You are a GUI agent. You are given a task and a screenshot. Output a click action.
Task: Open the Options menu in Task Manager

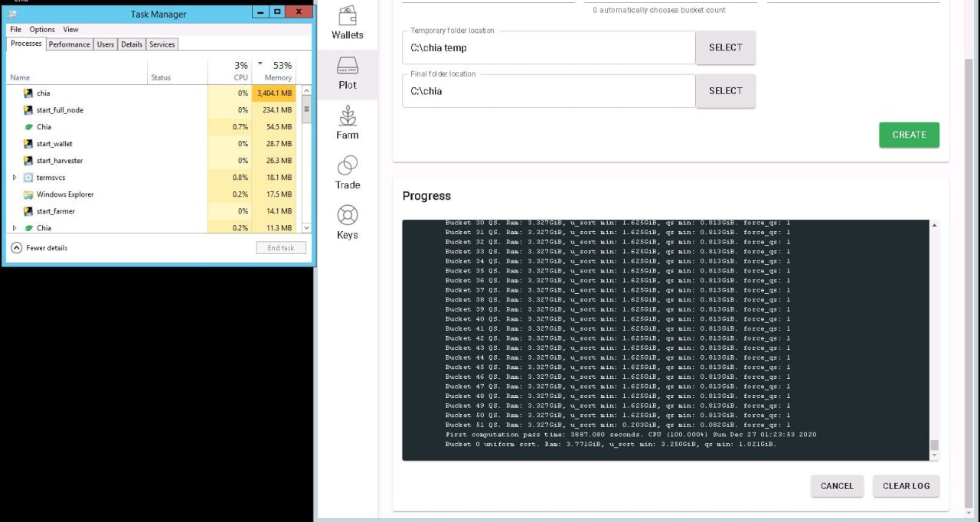(x=42, y=30)
